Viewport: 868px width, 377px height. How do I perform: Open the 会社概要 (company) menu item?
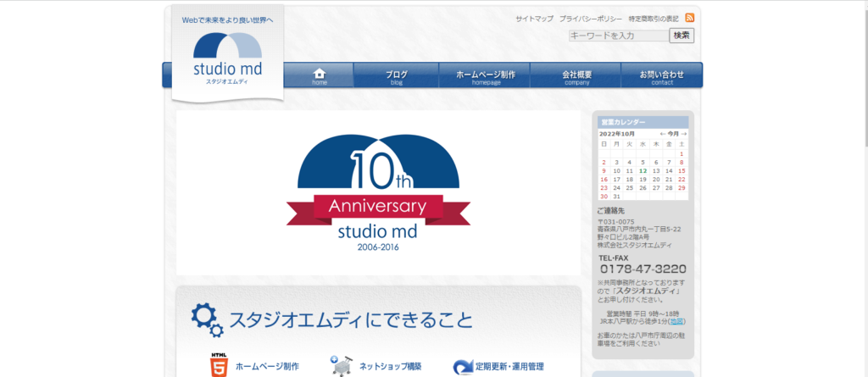click(x=576, y=75)
